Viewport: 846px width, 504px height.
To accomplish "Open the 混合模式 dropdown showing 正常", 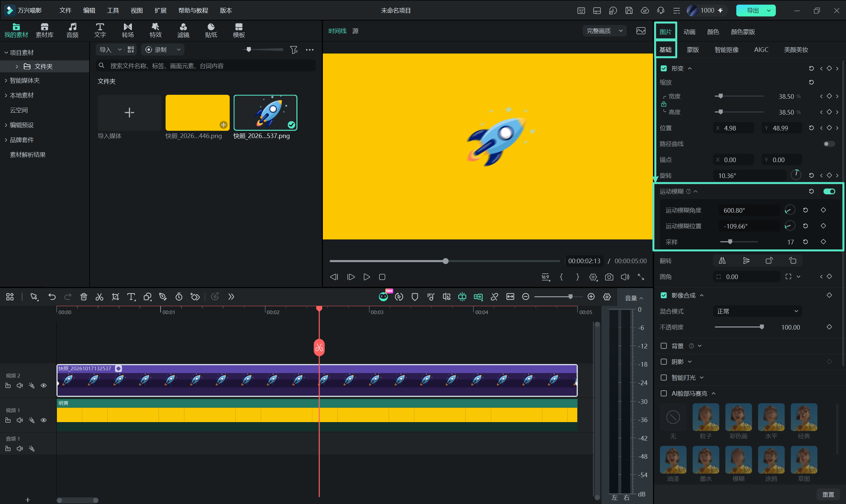I will [x=757, y=311].
